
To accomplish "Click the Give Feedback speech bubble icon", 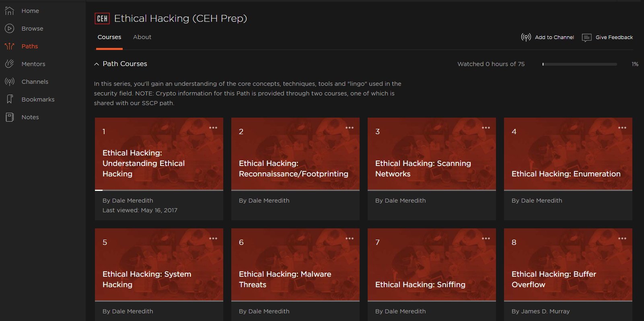I will tap(586, 37).
